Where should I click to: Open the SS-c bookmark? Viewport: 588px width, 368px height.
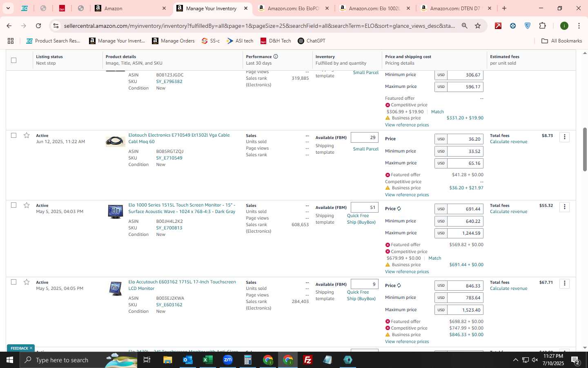pos(211,41)
